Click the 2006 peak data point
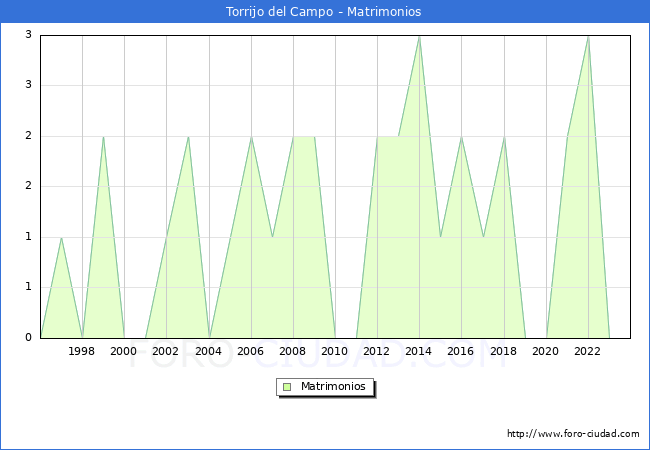Image resolution: width=650 pixels, height=450 pixels. pyautogui.click(x=251, y=137)
